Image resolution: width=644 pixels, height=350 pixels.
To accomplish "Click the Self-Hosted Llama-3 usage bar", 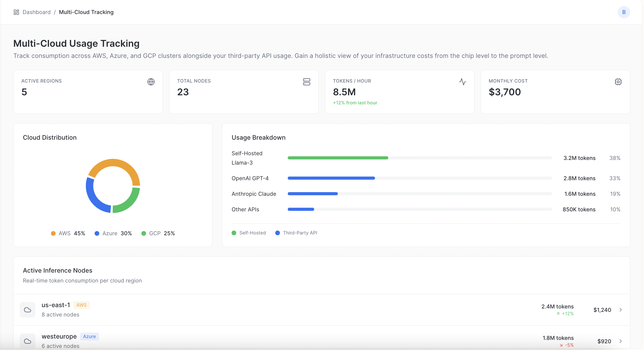I will 338,158.
